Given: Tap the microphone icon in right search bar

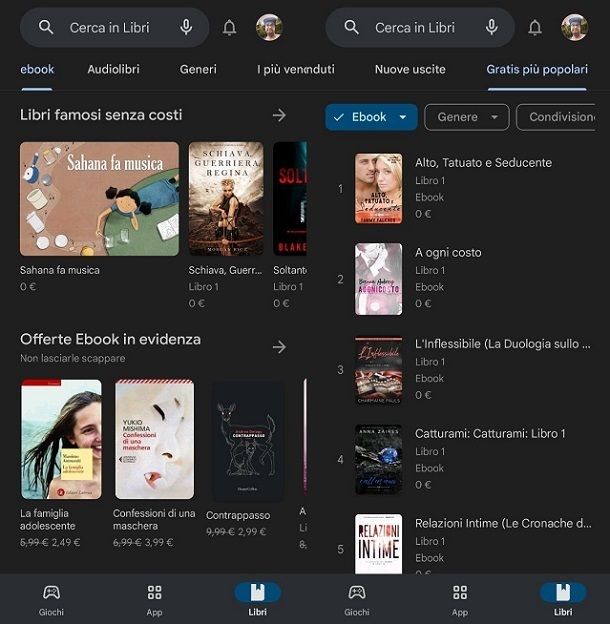Looking at the screenshot, I should point(492,27).
